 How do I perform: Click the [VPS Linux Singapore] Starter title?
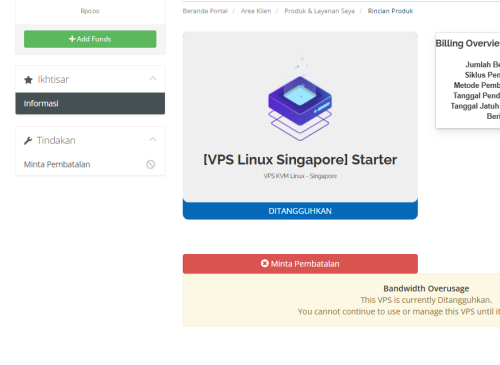click(x=300, y=160)
